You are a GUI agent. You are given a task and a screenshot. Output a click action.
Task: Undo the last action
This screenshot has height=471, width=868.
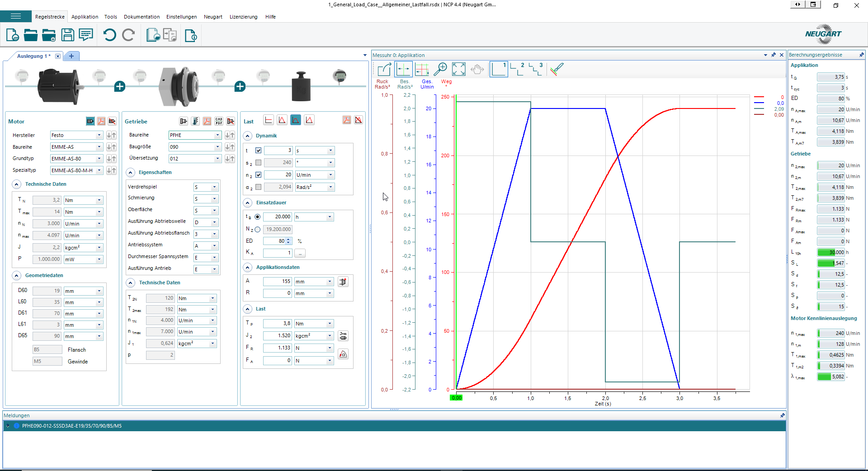[109, 35]
